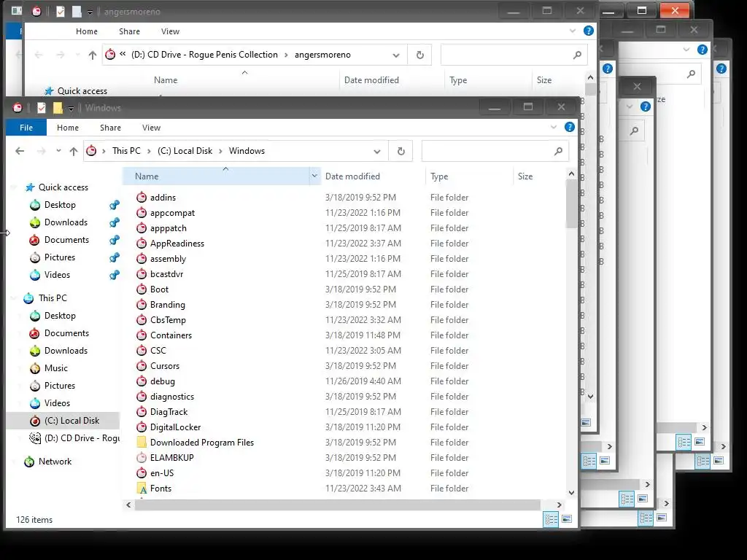Click the Branding folder icon

[142, 305]
